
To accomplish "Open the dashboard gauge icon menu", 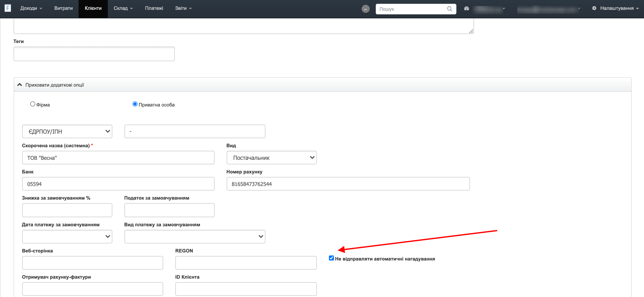I will (466, 8).
